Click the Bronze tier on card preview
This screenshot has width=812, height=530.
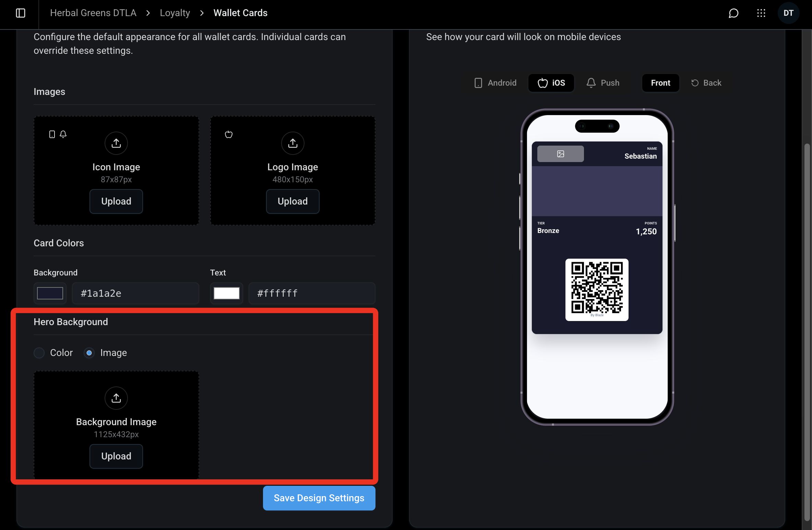(548, 231)
